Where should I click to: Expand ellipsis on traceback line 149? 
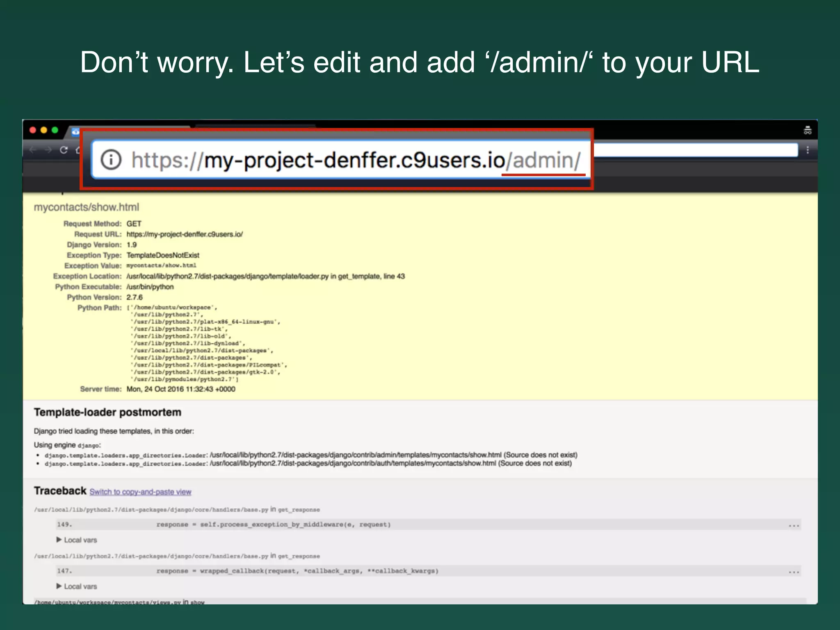[x=794, y=525]
